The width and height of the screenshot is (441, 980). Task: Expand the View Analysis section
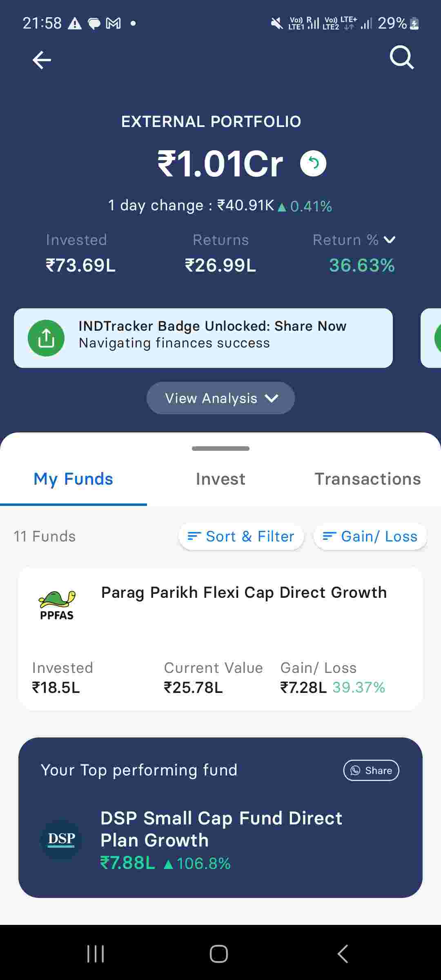220,398
